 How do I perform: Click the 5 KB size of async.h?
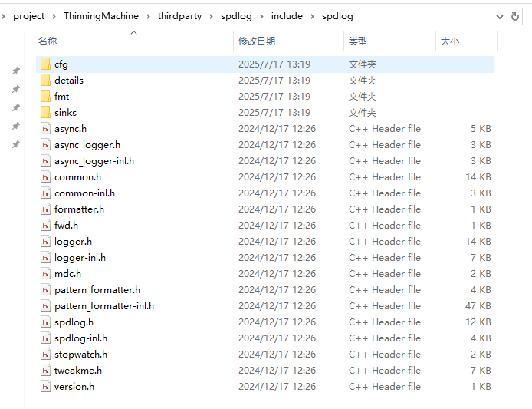click(x=481, y=129)
